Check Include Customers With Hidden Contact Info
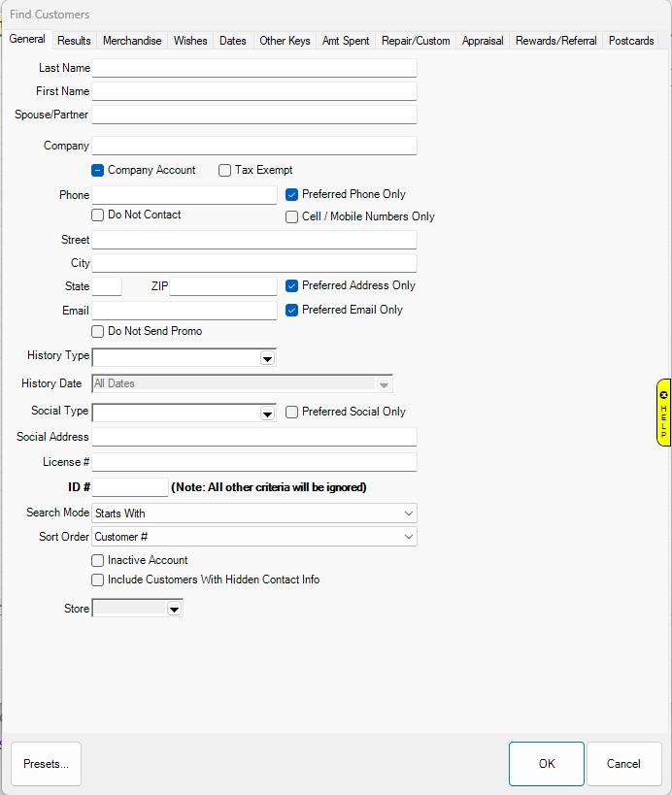Screen dimensions: 672x795 point(98,580)
